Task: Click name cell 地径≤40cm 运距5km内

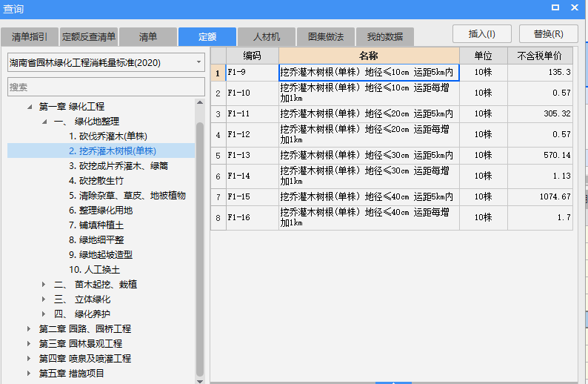Action: (x=369, y=197)
